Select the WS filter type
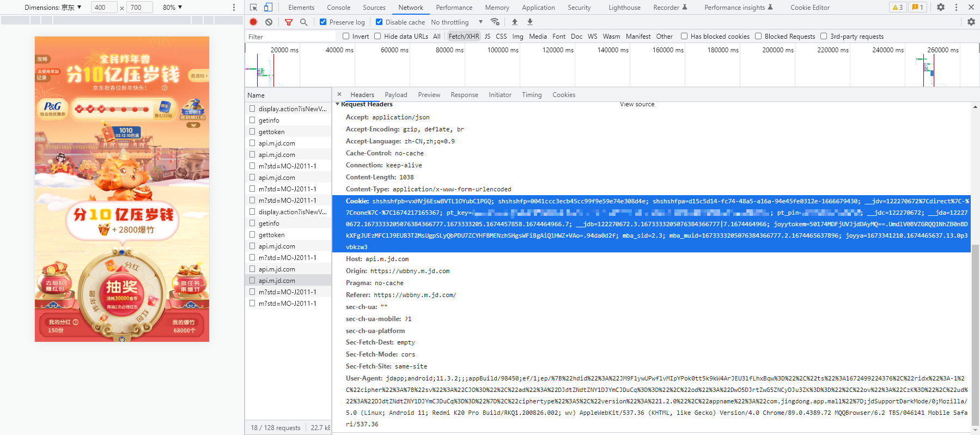The image size is (980, 435). coord(593,36)
